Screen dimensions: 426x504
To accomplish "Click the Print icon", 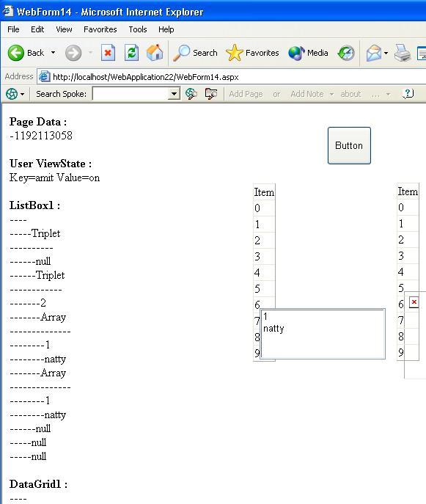I will tap(403, 53).
